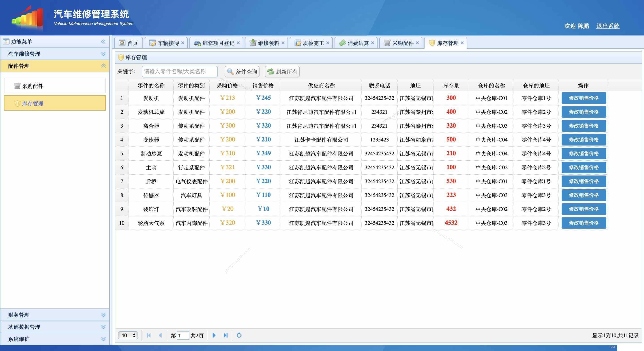
Task: Click the home icon on the 首页 tab
Action: (x=122, y=43)
